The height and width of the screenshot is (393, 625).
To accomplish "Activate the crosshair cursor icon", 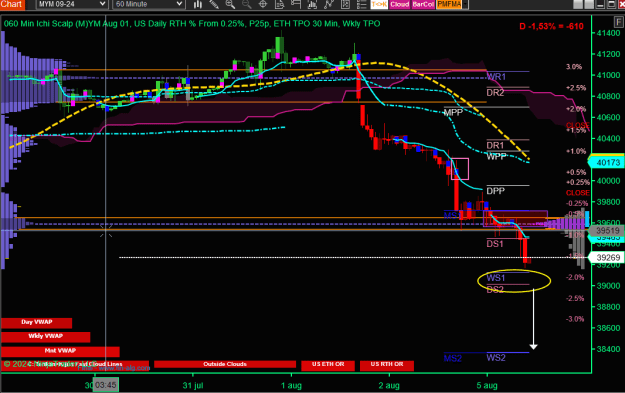I will point(263,4).
